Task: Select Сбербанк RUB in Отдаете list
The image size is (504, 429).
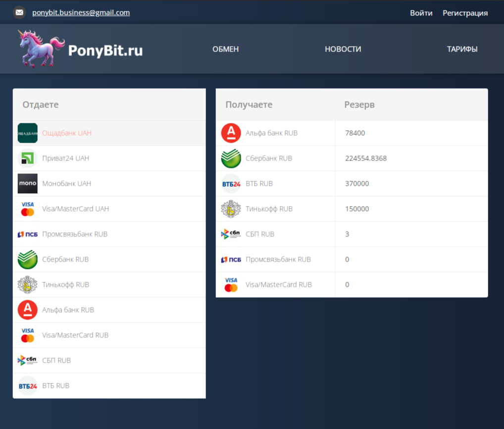Action: (x=65, y=259)
